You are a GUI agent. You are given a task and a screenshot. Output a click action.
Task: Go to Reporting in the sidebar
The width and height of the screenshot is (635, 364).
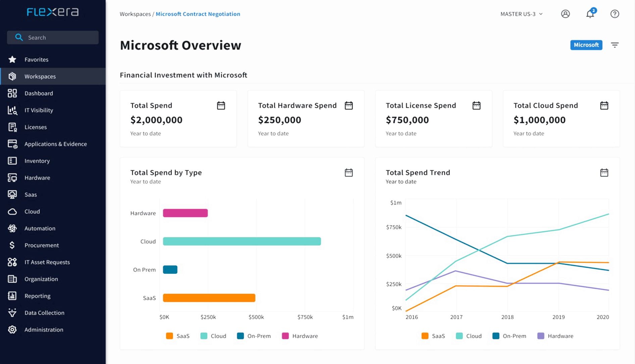(37, 296)
